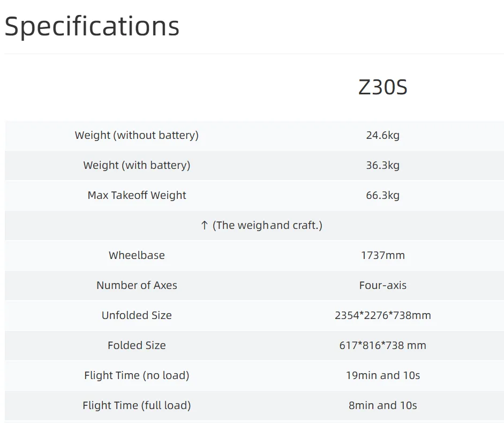
Task: Click the Weight (without battery) label
Action: pyautogui.click(x=137, y=135)
